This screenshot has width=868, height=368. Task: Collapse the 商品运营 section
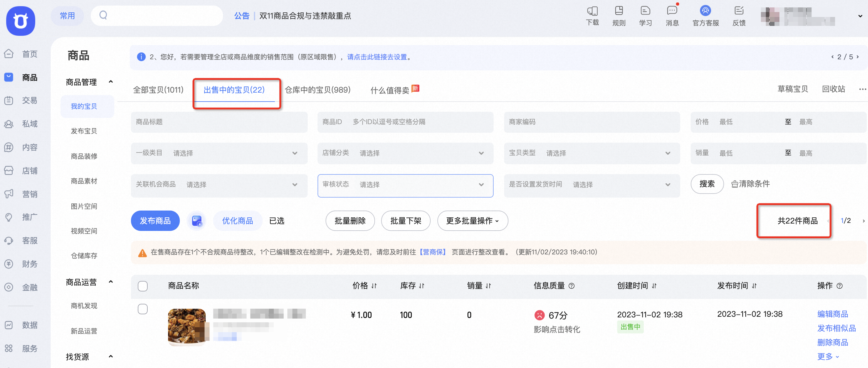point(111,282)
